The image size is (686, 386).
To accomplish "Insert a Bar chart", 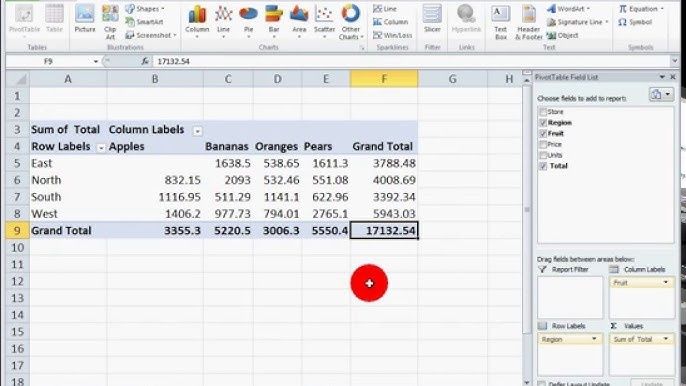I will point(274,21).
